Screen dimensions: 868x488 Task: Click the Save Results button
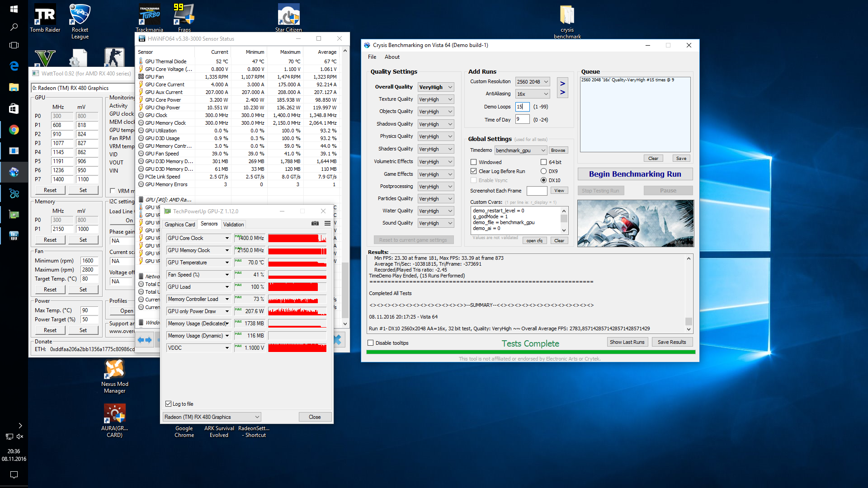671,342
